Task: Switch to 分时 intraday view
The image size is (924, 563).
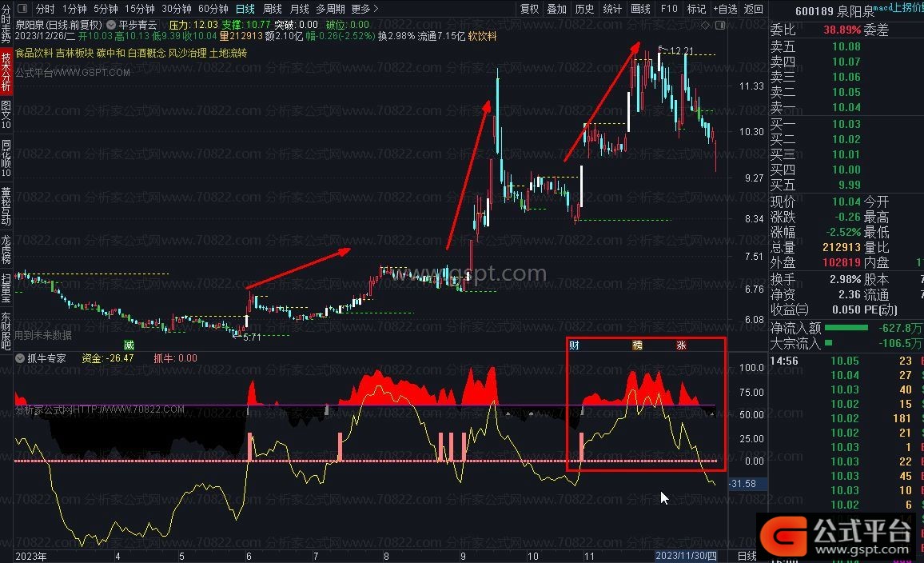Action: pos(46,9)
